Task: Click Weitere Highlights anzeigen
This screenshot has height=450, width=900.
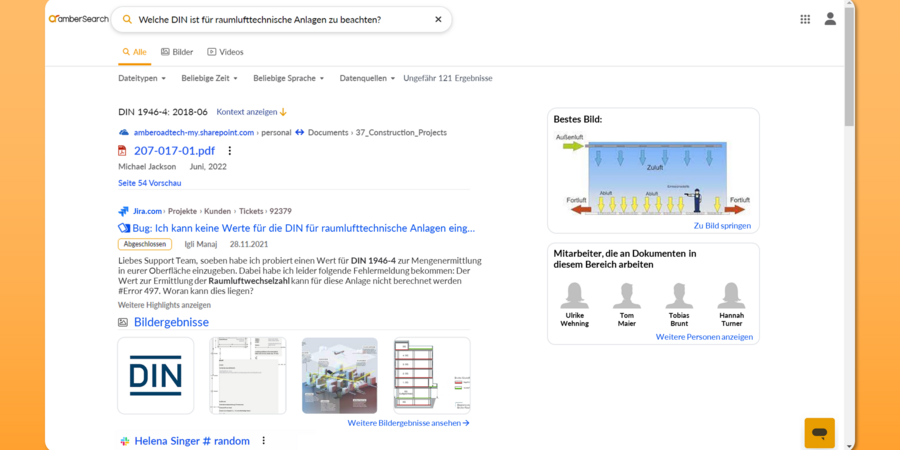Action: [x=164, y=305]
